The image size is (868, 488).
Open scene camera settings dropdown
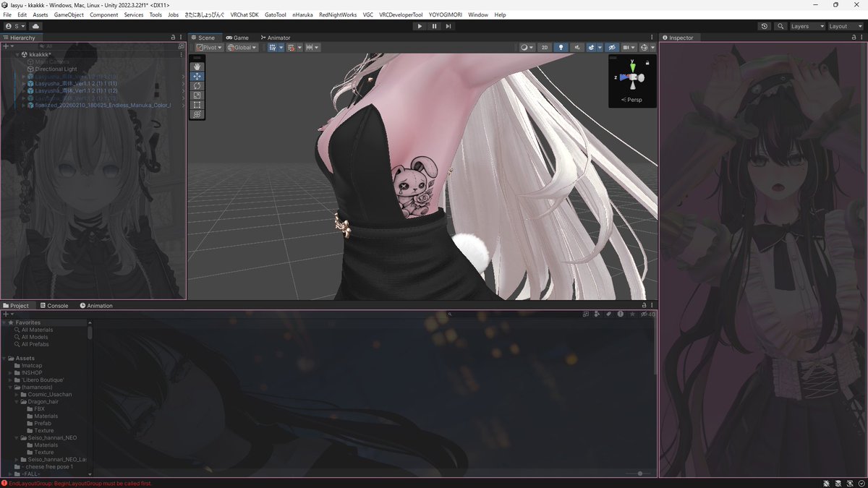pyautogui.click(x=629, y=47)
